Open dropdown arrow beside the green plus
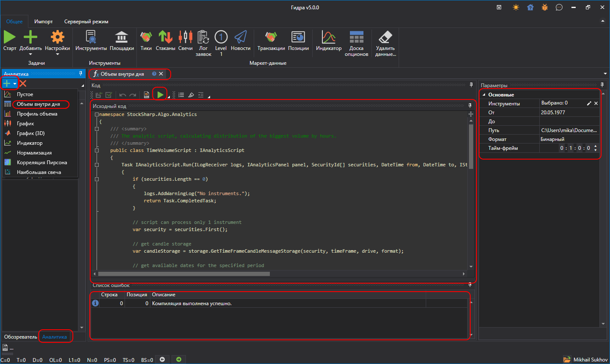Image resolution: width=610 pixels, height=364 pixels. pyautogui.click(x=15, y=84)
